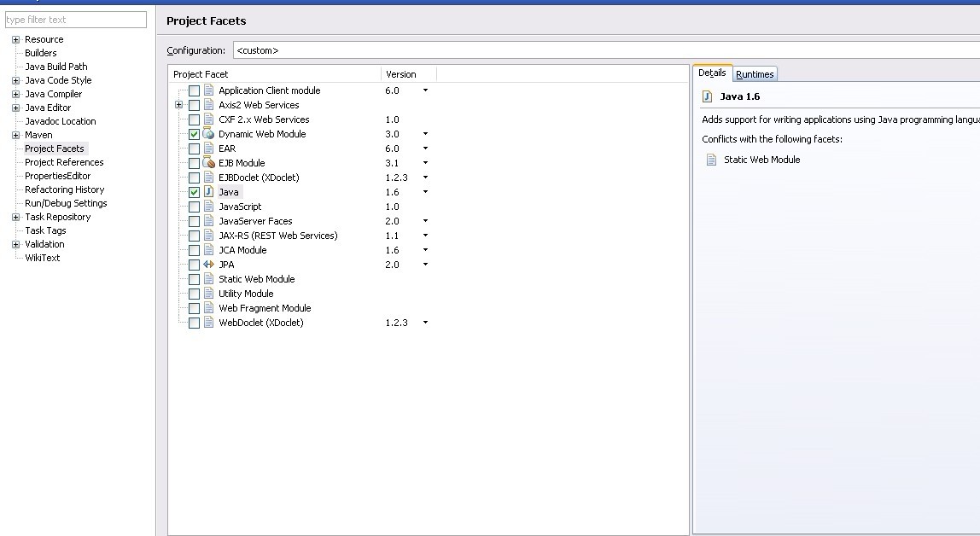Expand the Axis2 Web Services tree node

pyautogui.click(x=179, y=105)
